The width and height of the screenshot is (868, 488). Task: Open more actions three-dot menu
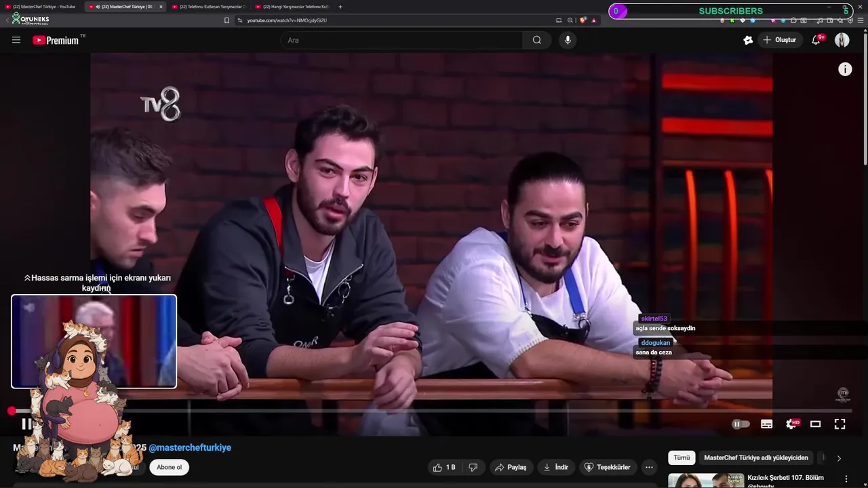coord(649,467)
